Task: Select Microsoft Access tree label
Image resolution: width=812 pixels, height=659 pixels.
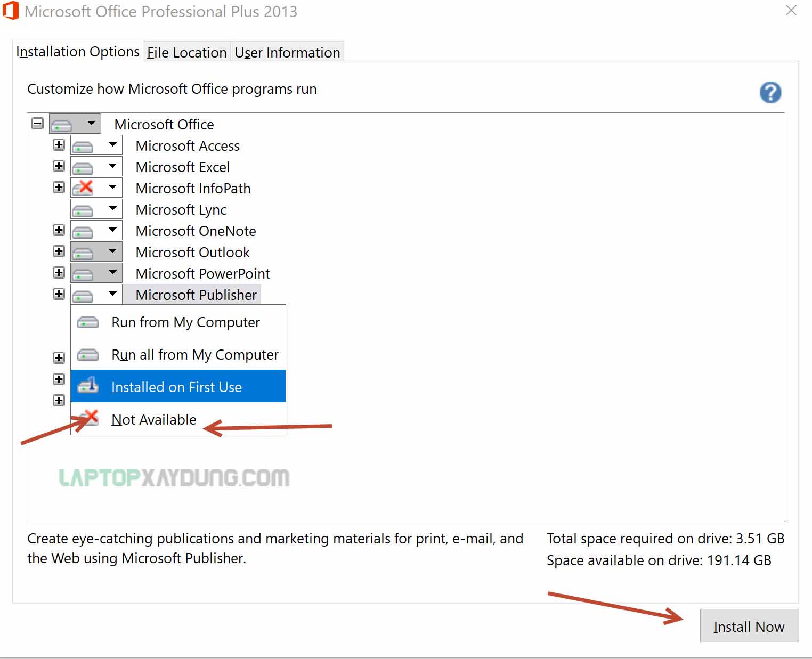Action: tap(188, 145)
